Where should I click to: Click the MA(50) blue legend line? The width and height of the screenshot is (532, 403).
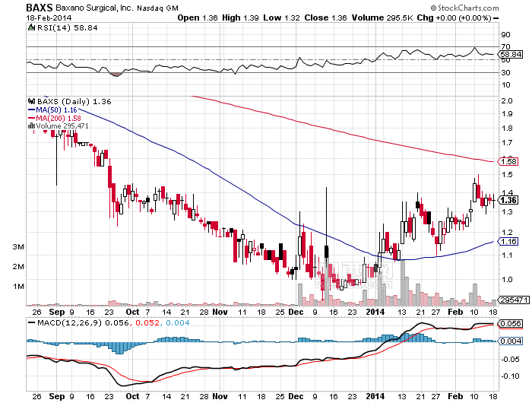coord(32,110)
